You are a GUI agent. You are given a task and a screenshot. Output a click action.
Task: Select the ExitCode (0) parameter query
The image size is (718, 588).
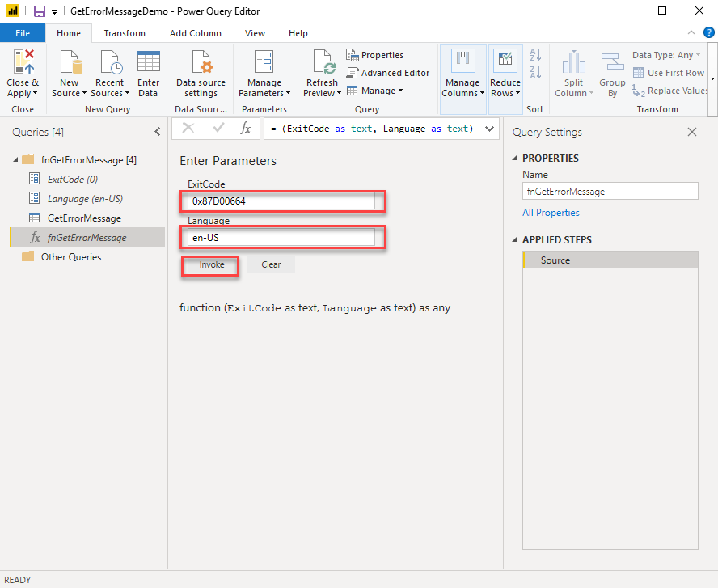[x=73, y=179]
